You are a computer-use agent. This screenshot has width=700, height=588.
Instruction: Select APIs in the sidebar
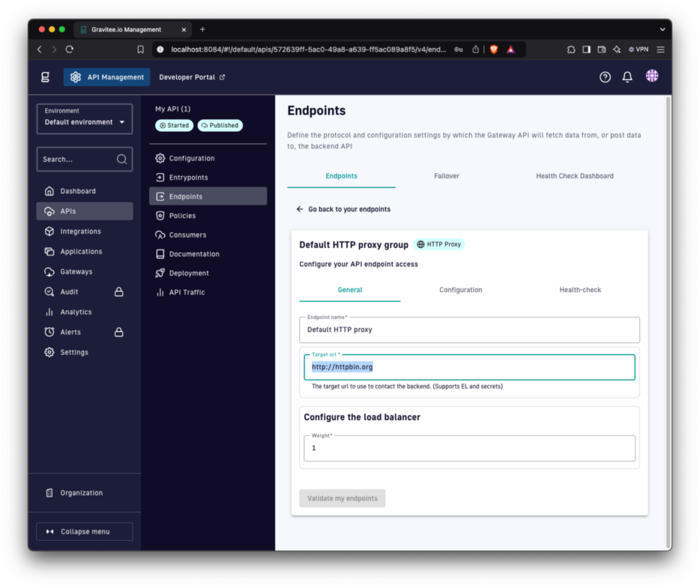tap(85, 211)
